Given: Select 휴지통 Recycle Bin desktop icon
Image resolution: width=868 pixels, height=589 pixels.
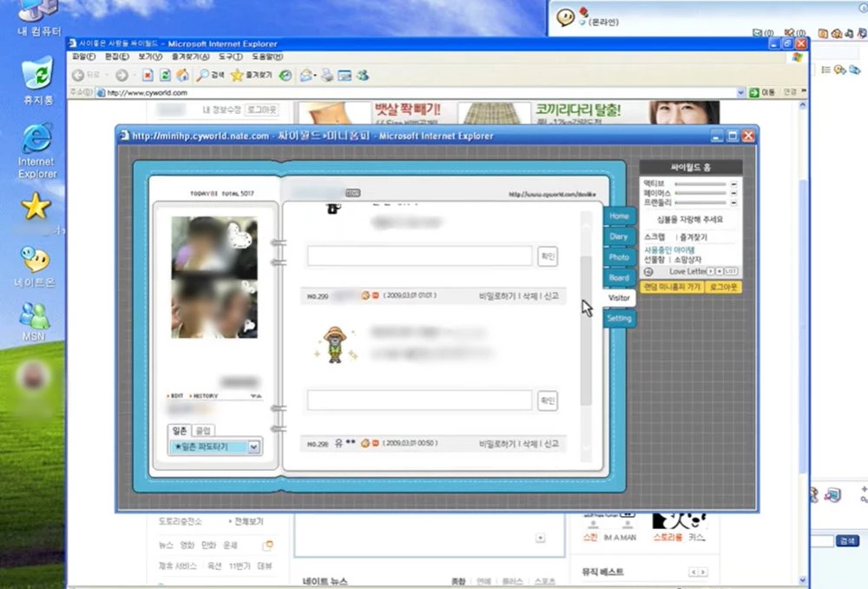Looking at the screenshot, I should pyautogui.click(x=38, y=81).
